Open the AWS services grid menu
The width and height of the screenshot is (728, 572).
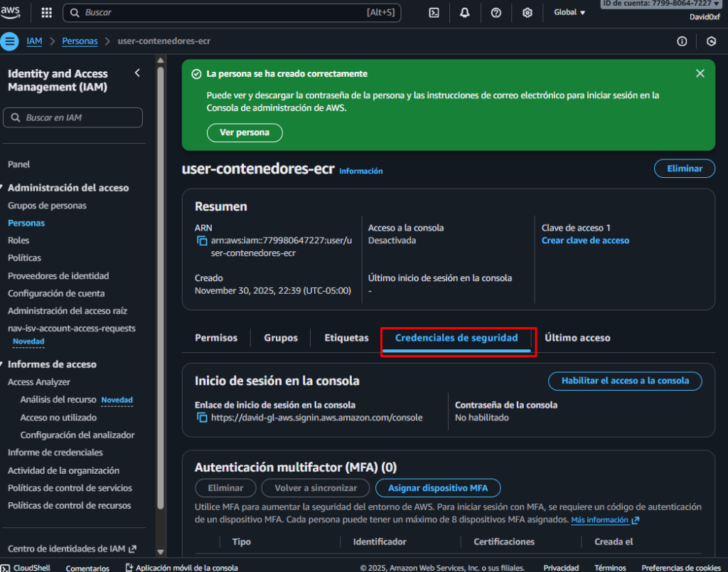pos(47,13)
